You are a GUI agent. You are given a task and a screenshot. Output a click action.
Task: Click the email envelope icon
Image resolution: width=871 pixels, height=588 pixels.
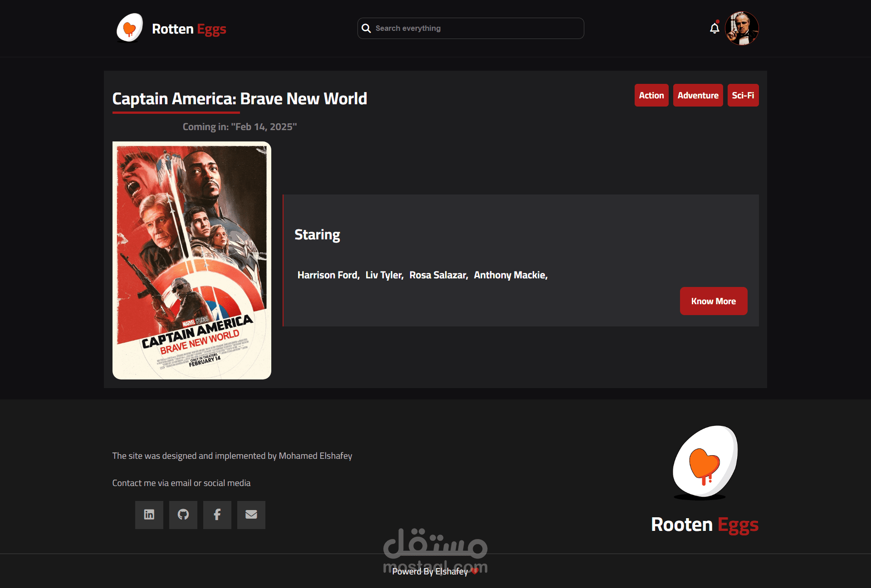pos(251,515)
